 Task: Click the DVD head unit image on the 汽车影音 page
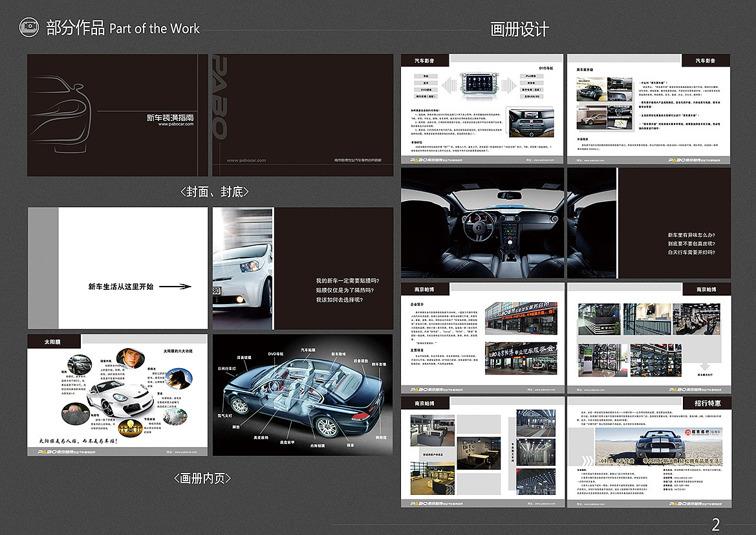[479, 84]
